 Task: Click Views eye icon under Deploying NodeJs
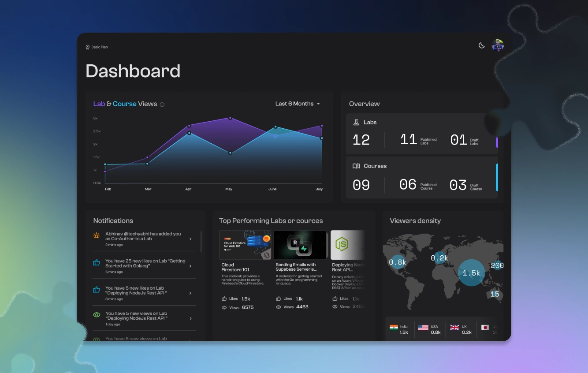point(335,306)
